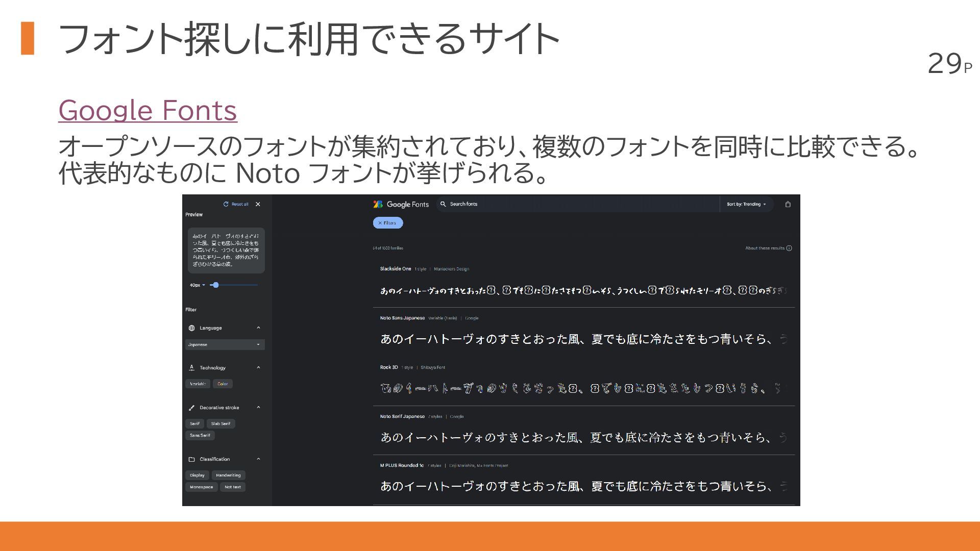Click the Preview heading in the side panel
This screenshot has height=551, width=980.
pos(194,215)
